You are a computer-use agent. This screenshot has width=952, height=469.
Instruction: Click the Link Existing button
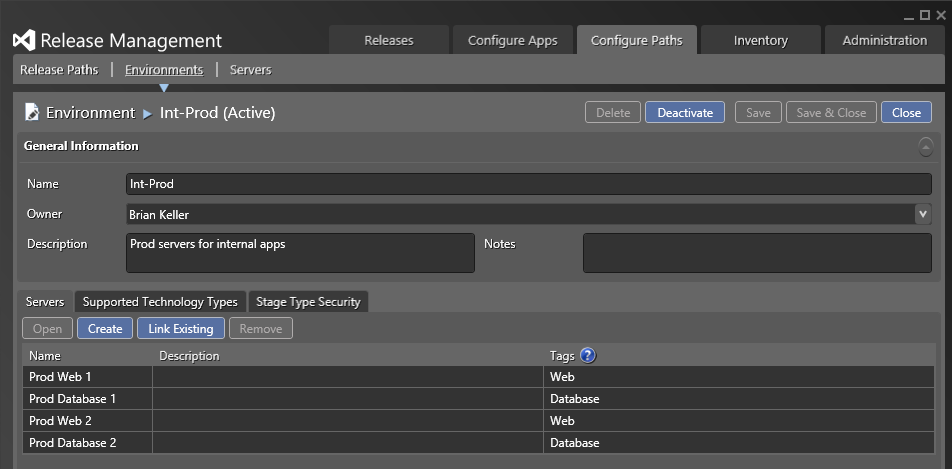pos(181,328)
